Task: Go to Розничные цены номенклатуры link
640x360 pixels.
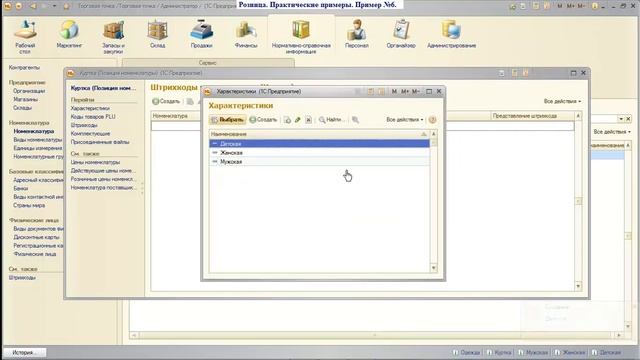Action: (102, 179)
